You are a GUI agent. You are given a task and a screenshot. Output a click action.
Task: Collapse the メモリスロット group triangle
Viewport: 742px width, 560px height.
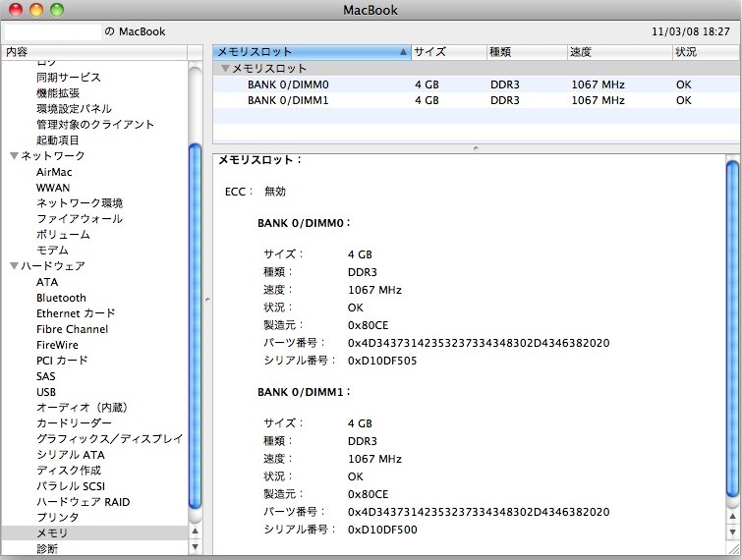225,69
